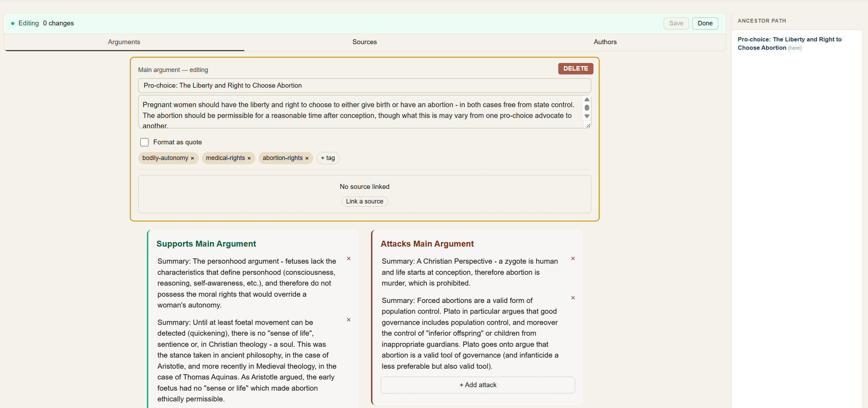
Task: Delete the personhood argument support entry
Action: pyautogui.click(x=348, y=258)
